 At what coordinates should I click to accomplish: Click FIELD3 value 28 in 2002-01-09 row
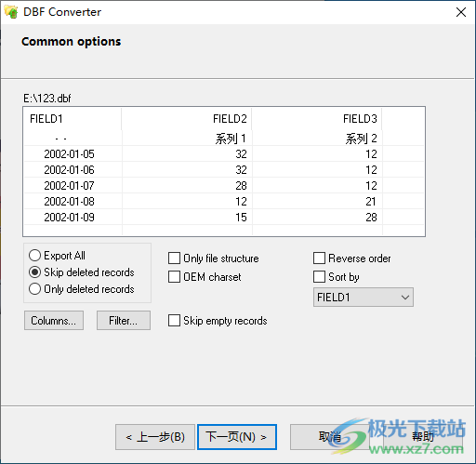pyautogui.click(x=317, y=218)
